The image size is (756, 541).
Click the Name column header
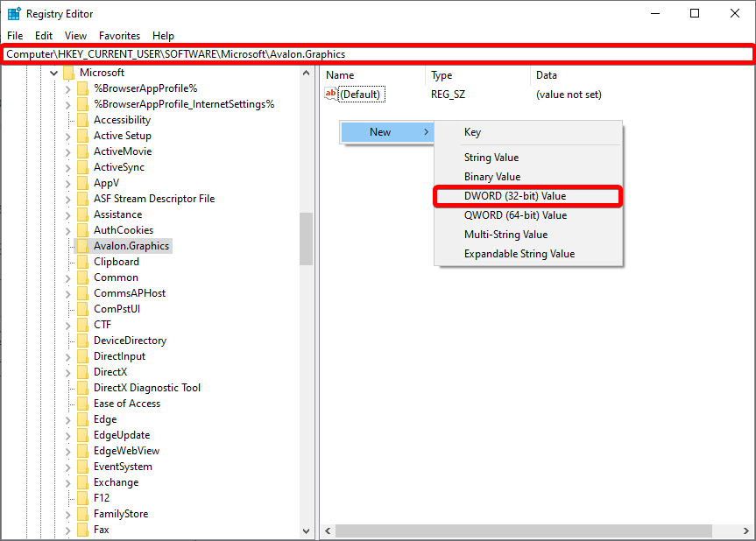pos(340,75)
